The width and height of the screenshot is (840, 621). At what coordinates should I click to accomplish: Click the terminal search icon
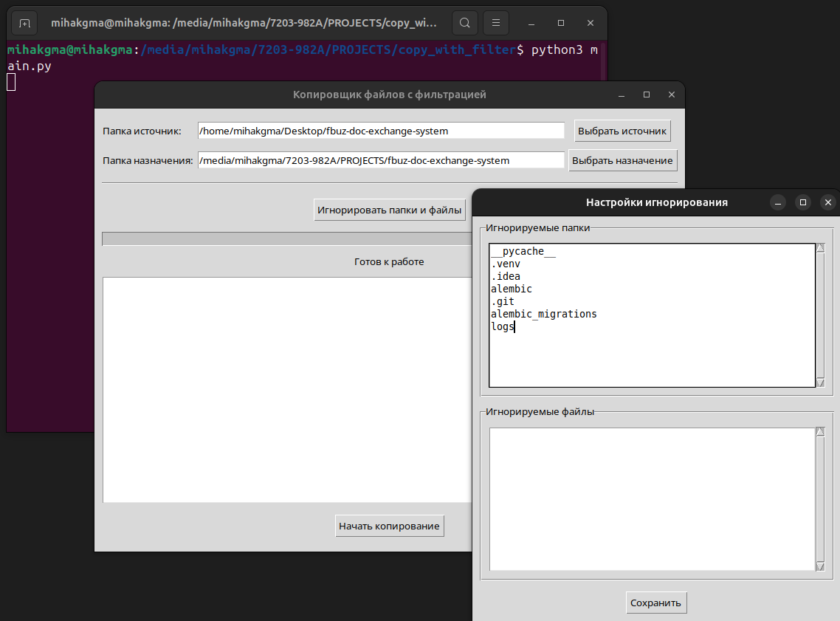click(465, 23)
